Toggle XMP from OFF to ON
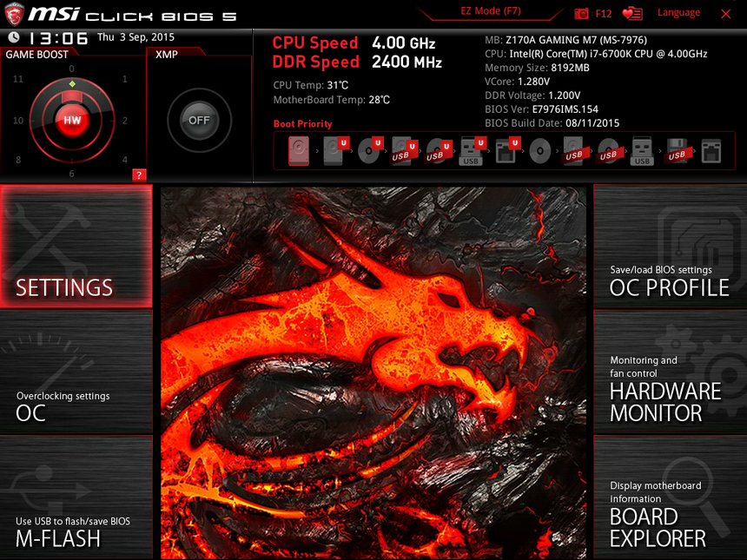Viewport: 747px width, 560px height. pos(198,122)
